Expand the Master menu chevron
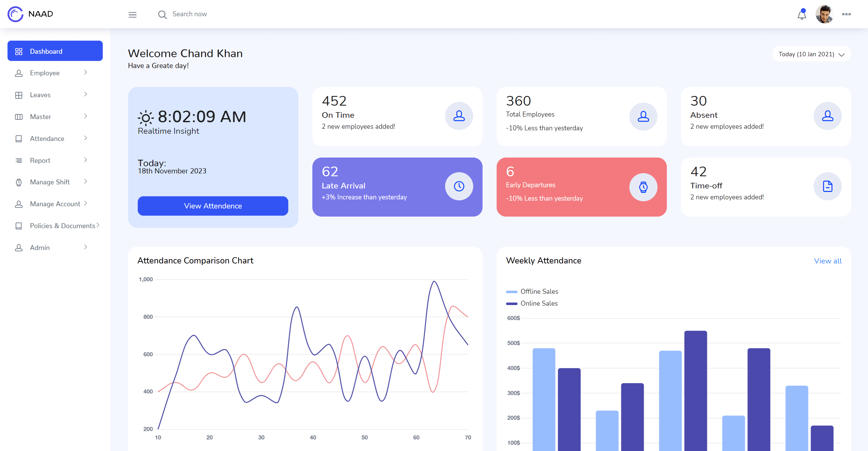This screenshot has width=868, height=451. [x=86, y=116]
